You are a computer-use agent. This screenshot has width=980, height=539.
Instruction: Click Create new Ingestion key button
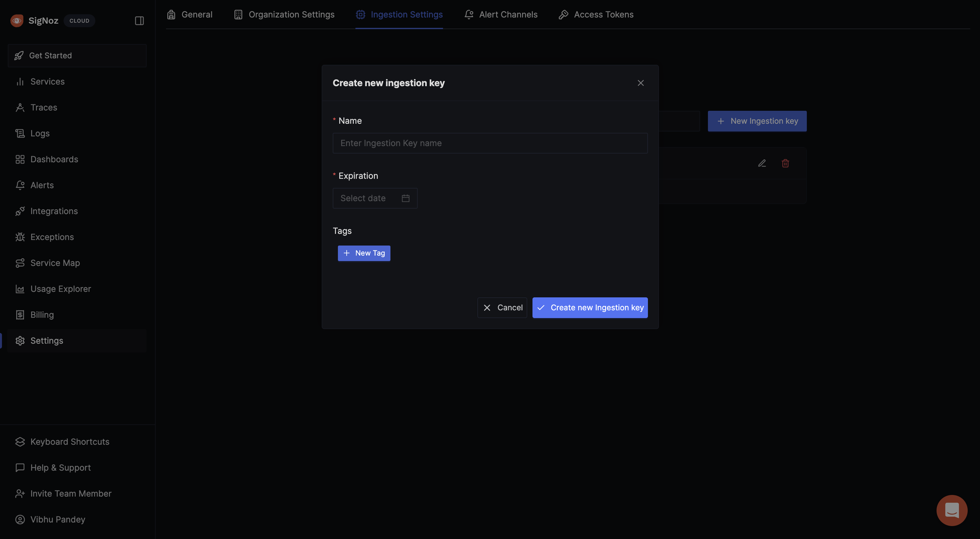pos(590,307)
